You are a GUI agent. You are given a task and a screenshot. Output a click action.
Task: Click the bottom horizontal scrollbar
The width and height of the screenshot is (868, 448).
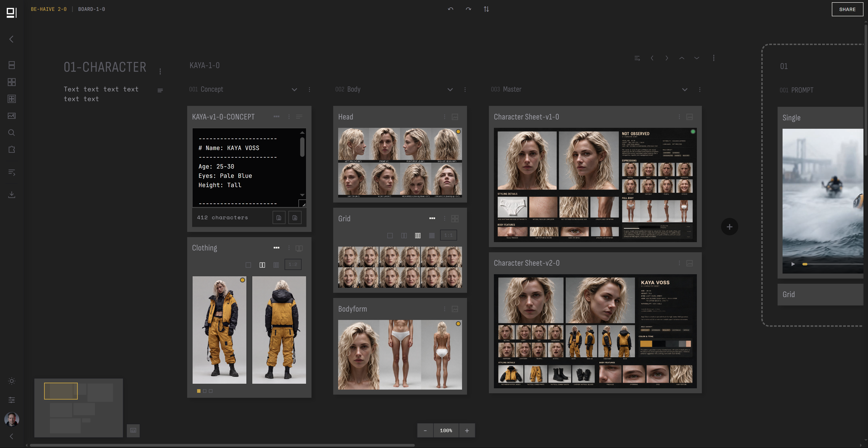[222, 445]
